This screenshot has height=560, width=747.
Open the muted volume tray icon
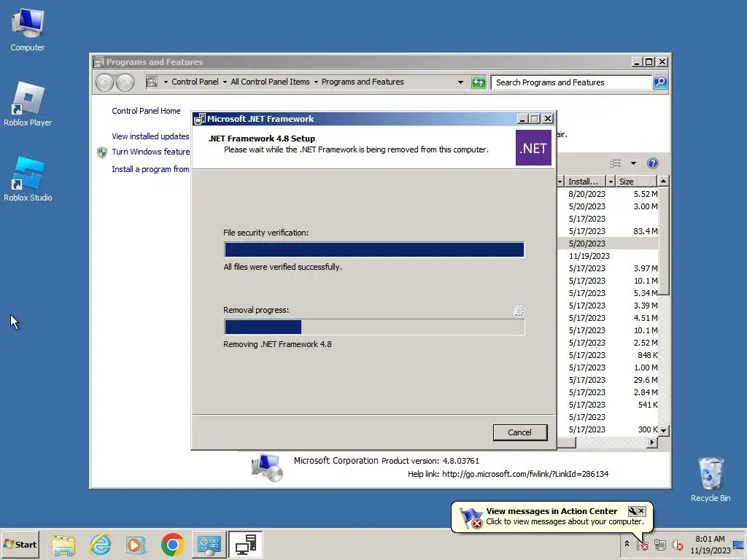point(677,544)
